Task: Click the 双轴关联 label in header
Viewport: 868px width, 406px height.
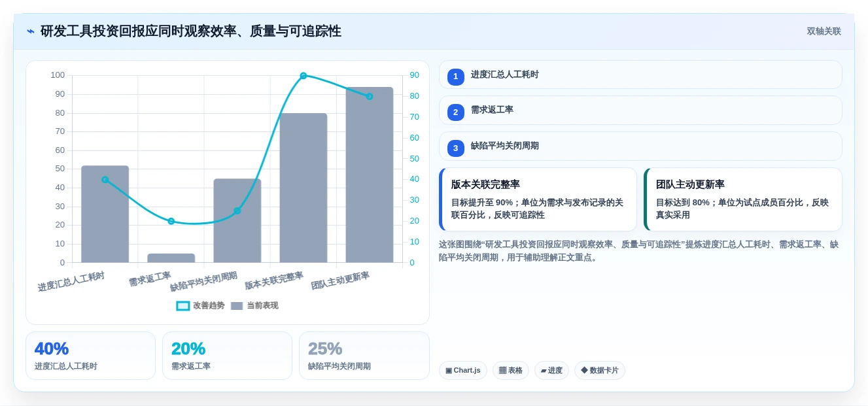Action: (824, 31)
